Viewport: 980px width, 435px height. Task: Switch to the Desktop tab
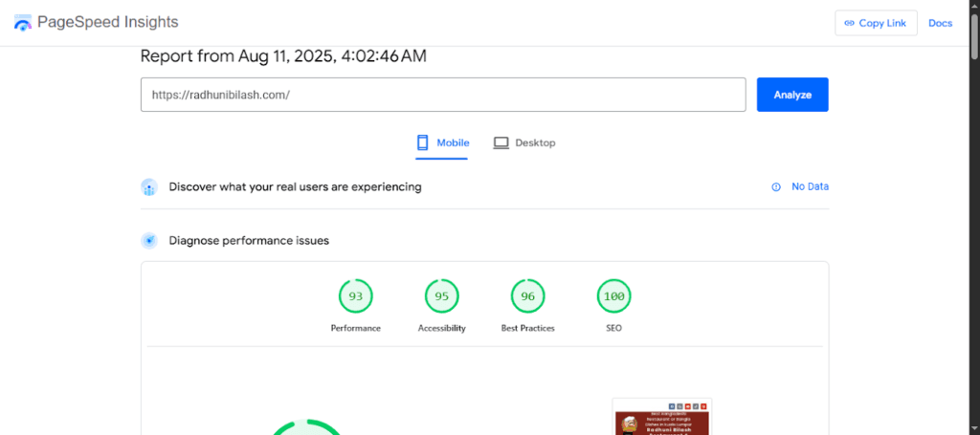[523, 142]
